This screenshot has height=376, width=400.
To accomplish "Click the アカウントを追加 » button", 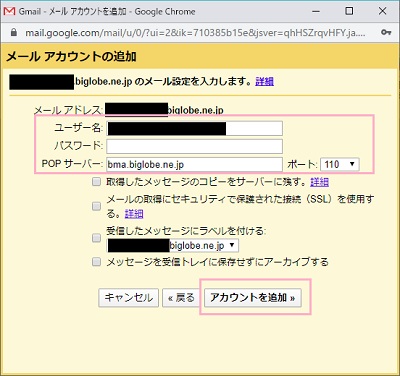I will [253, 297].
